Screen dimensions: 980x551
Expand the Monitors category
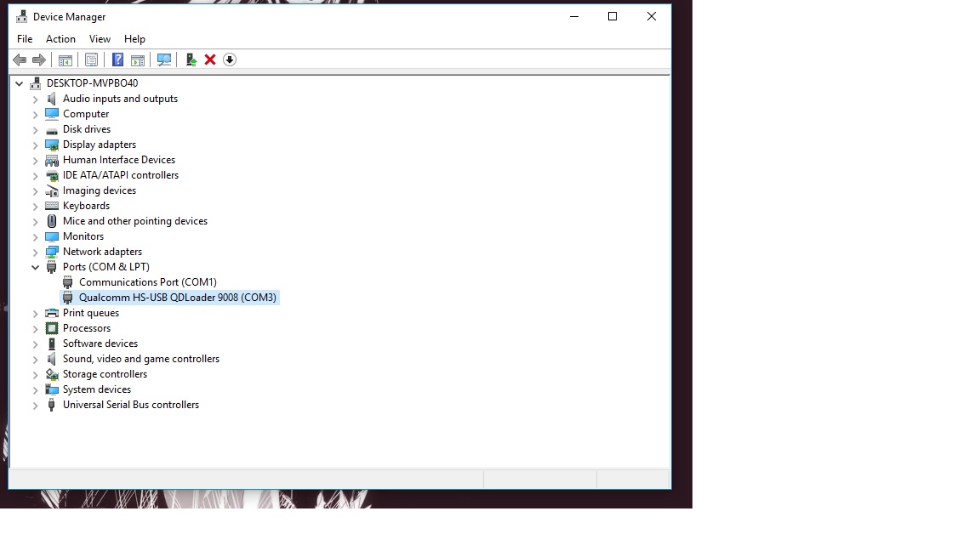36,237
